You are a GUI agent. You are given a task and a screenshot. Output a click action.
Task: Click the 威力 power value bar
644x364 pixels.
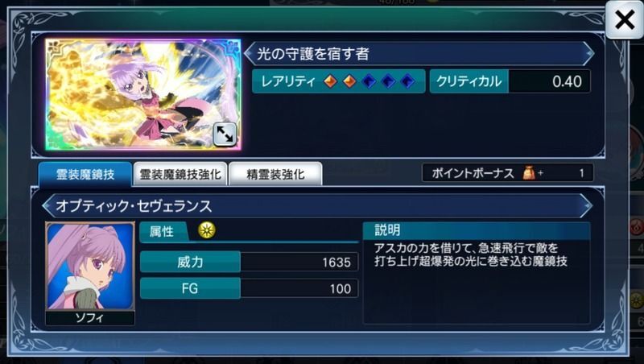click(x=249, y=262)
